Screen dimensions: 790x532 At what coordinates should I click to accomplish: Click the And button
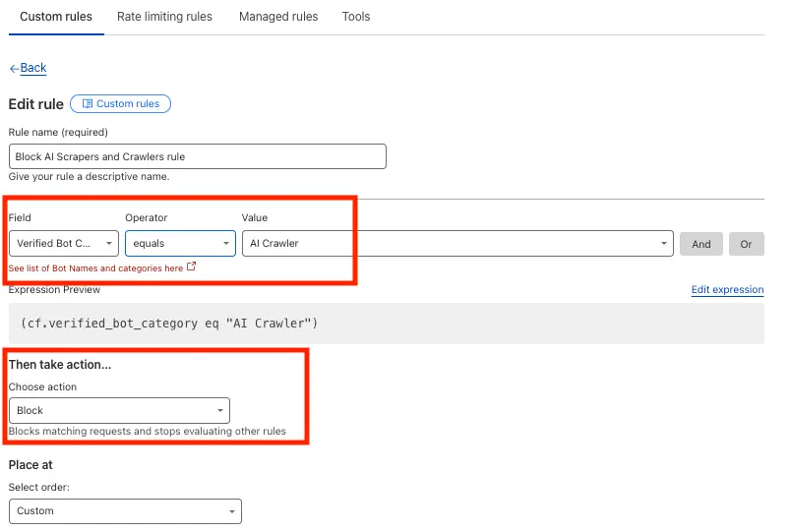pyautogui.click(x=700, y=244)
